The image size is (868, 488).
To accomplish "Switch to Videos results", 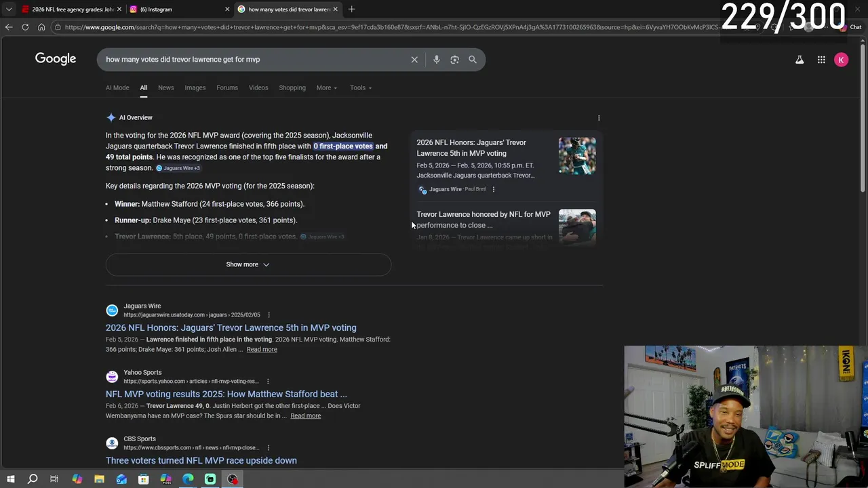I will click(258, 87).
